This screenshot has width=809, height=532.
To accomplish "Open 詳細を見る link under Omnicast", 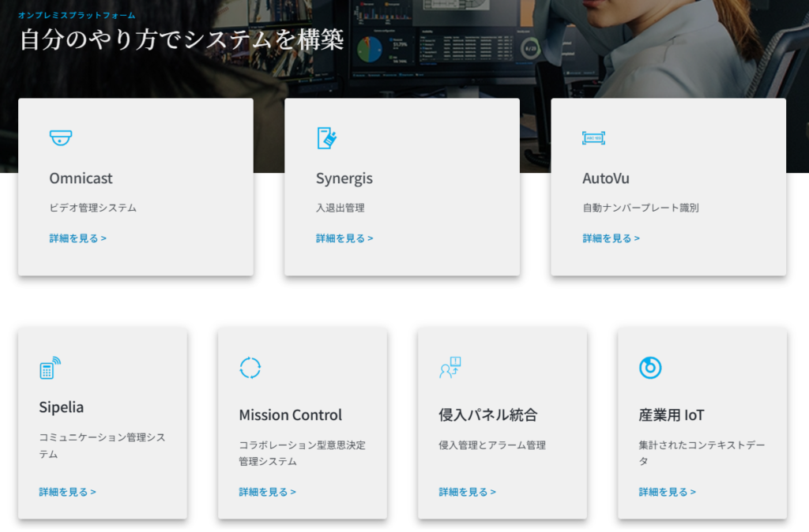I will coord(77,238).
